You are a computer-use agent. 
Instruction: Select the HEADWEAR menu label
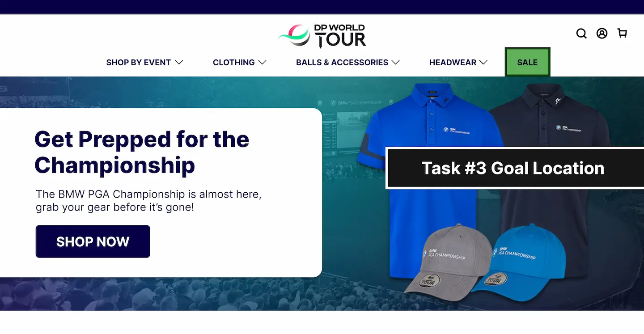tap(453, 63)
